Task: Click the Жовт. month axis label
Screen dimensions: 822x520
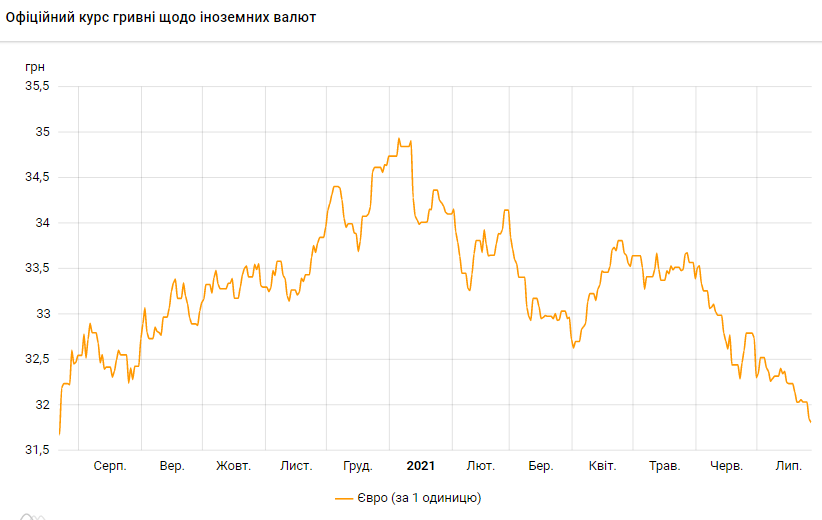Action: pos(234,466)
